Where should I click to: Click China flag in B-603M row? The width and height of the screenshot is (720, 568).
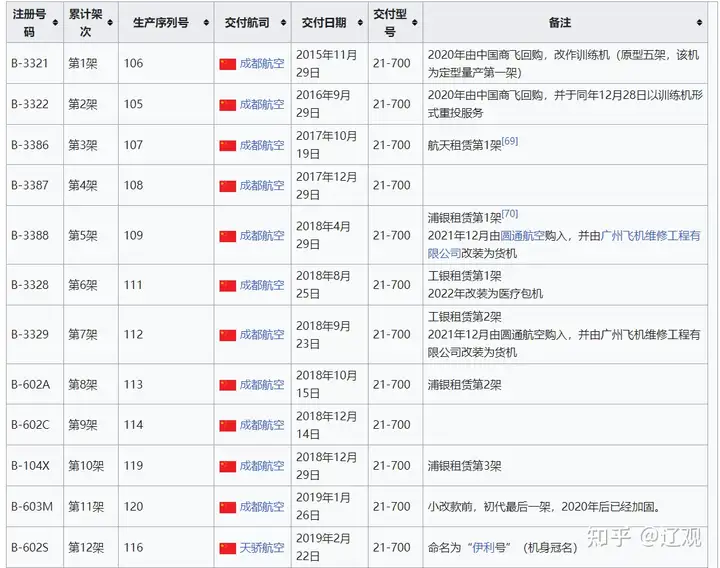pos(227,507)
